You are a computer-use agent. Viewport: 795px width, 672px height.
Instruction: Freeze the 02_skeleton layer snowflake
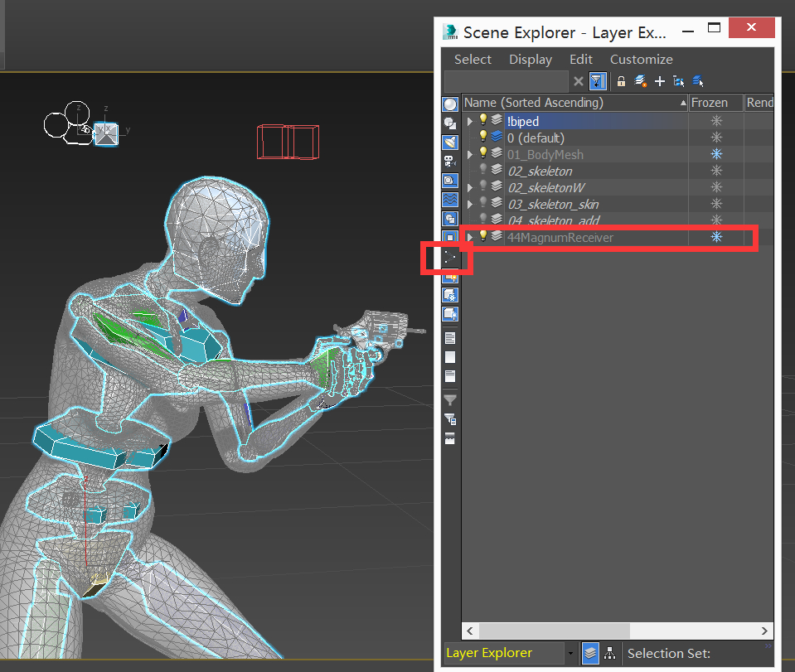click(x=716, y=171)
